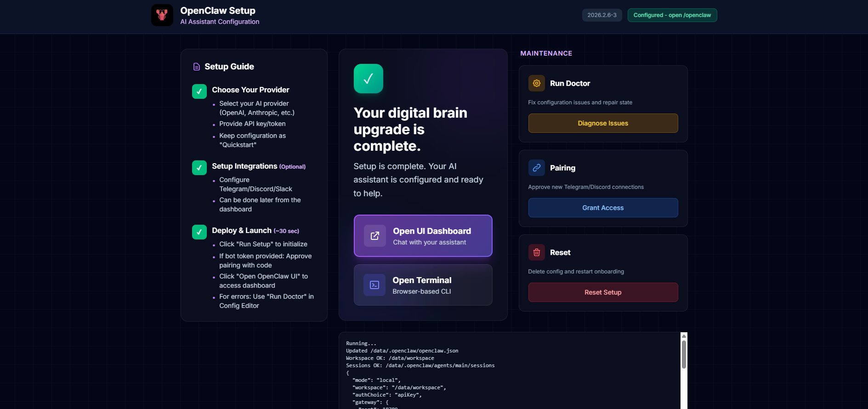Click the Reset trash can icon
Image resolution: width=868 pixels, height=409 pixels.
coord(537,252)
